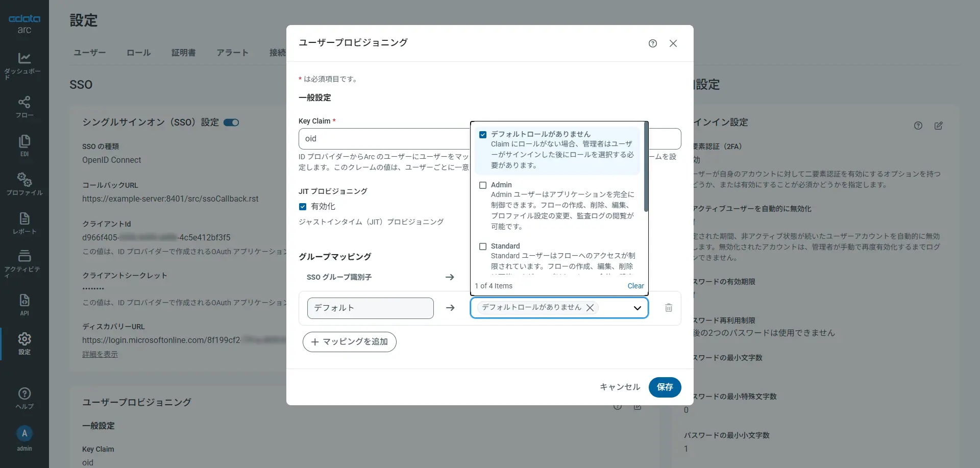Screen dimensions: 980x468
Task: Click the help icon in サインイン設定 panel
Action: click(x=918, y=126)
